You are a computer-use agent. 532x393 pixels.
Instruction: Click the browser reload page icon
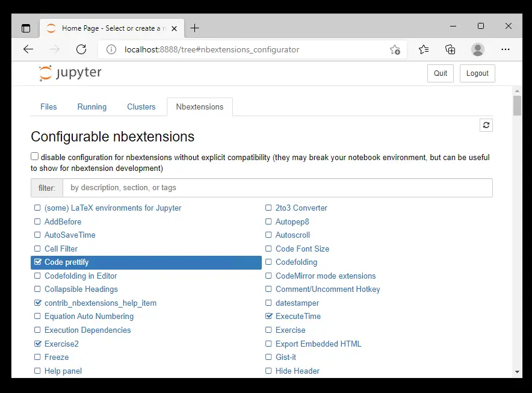(81, 49)
